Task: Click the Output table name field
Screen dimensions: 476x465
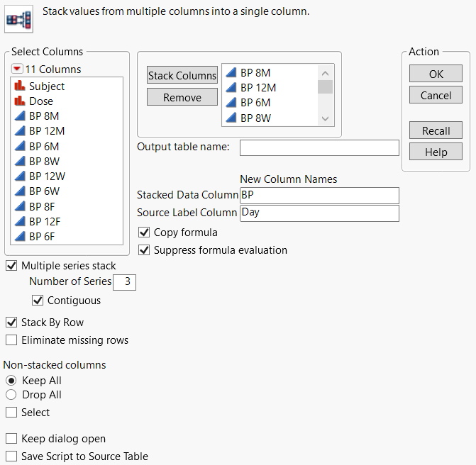Action: point(319,147)
